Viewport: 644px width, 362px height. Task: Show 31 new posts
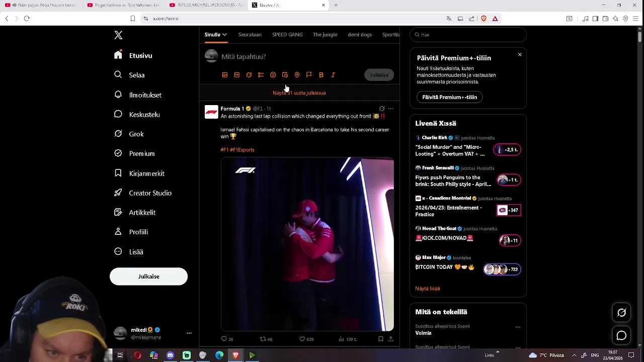299,93
